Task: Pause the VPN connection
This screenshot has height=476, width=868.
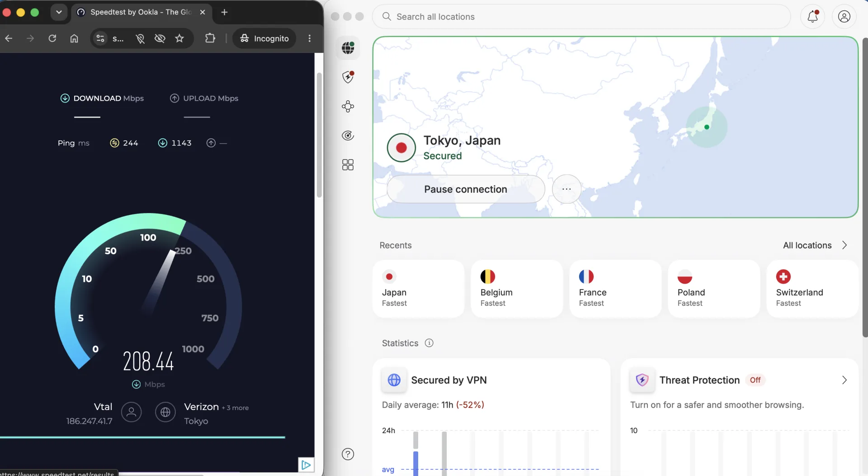Action: pyautogui.click(x=466, y=189)
